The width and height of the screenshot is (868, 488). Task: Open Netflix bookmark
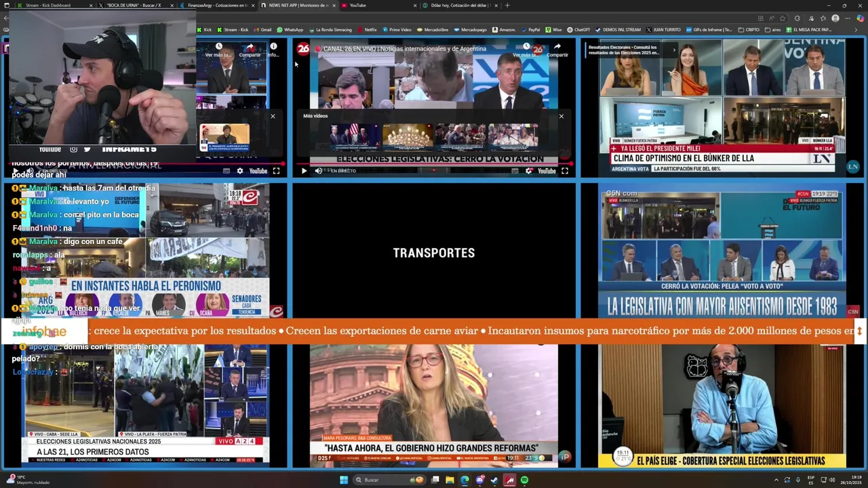(367, 30)
